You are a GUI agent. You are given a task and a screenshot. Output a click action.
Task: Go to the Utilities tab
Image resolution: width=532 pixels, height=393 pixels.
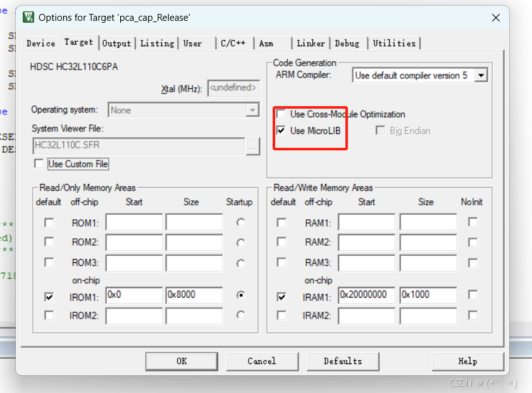[394, 44]
